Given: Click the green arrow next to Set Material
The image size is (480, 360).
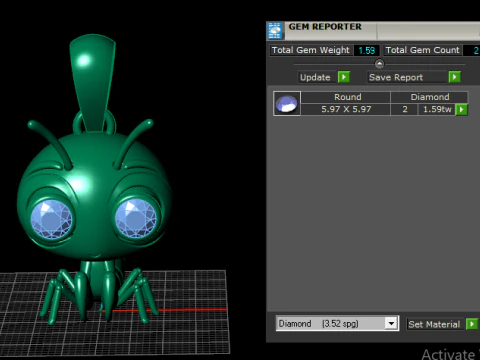Looking at the screenshot, I should pyautogui.click(x=472, y=324).
